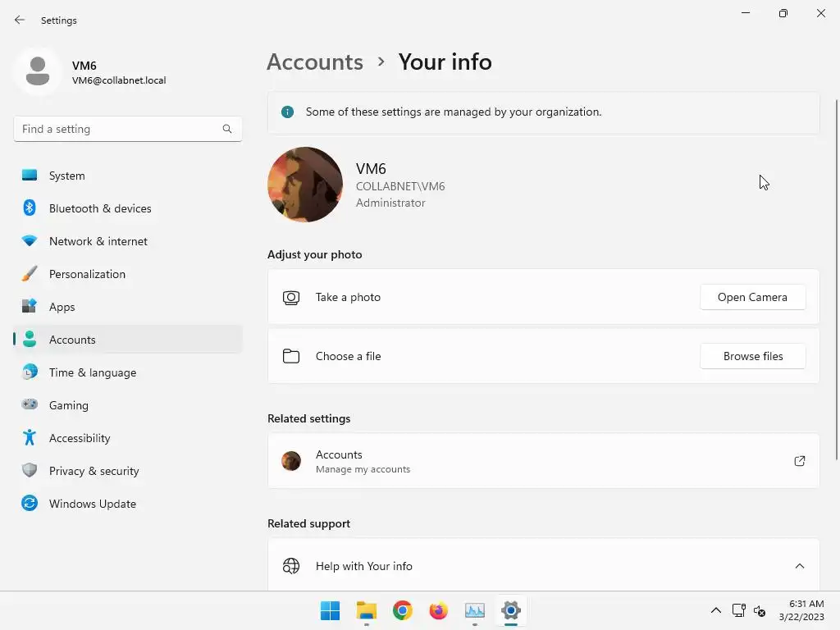Show hidden tray icons chevron
Screen dimensions: 840x630
[715, 610]
